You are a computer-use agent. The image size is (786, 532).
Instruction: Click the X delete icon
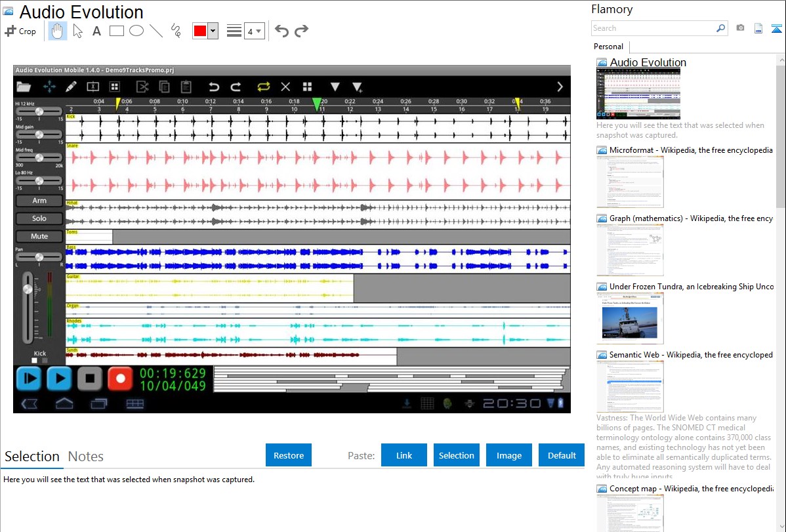(x=285, y=87)
